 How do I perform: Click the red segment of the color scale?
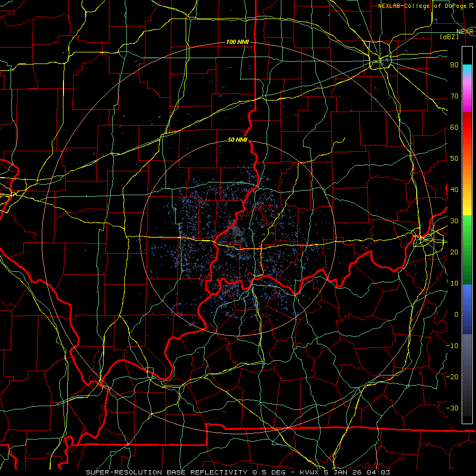click(x=467, y=135)
